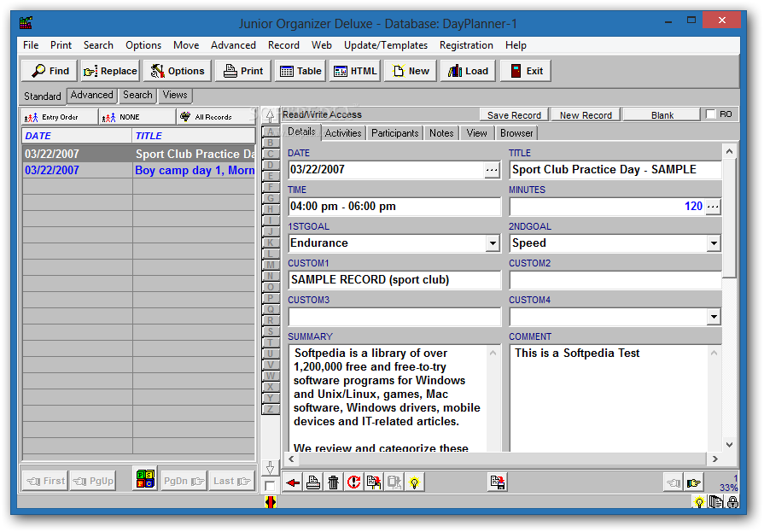
Task: Open the Update/Templates menu
Action: click(x=385, y=45)
